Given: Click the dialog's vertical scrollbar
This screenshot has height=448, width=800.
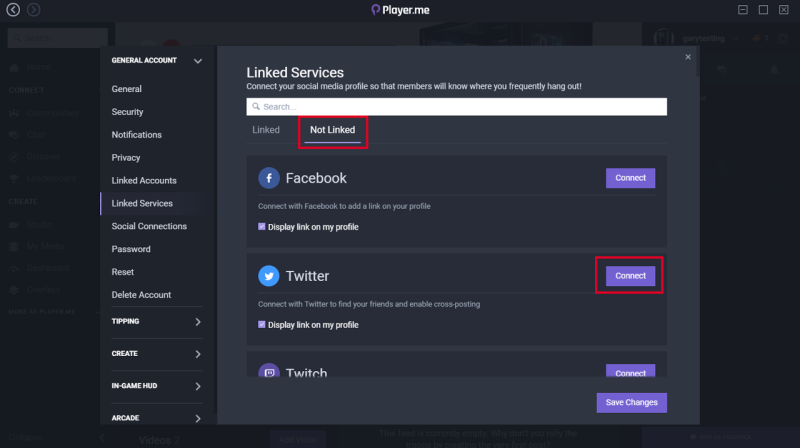Looking at the screenshot, I should click(x=697, y=62).
